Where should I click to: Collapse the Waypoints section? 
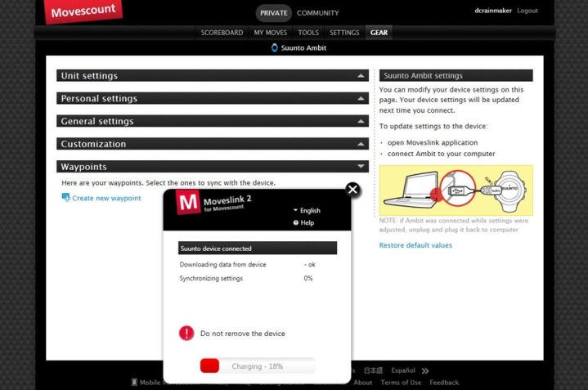point(213,167)
